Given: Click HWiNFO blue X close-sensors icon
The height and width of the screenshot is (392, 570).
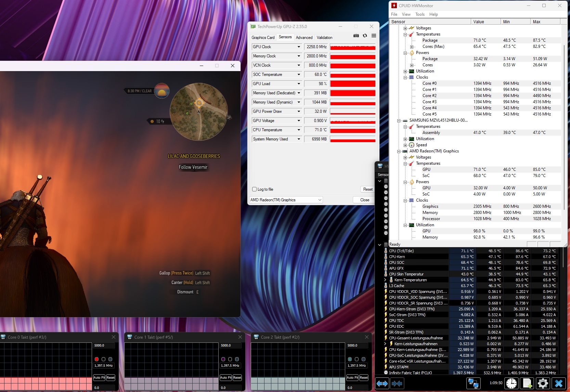Looking at the screenshot, I should click(x=559, y=383).
